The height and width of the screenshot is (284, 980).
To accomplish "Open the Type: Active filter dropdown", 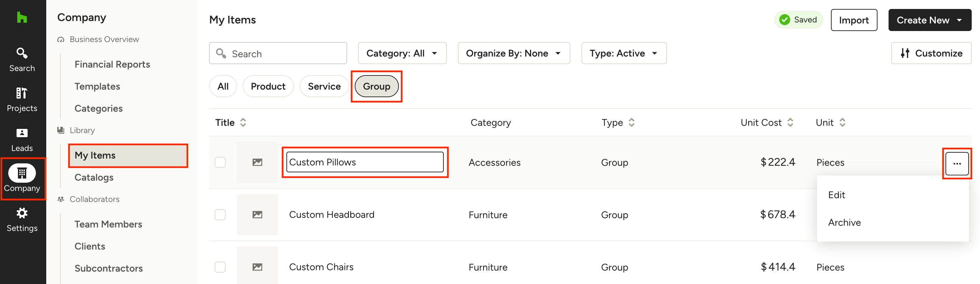I will [x=623, y=53].
